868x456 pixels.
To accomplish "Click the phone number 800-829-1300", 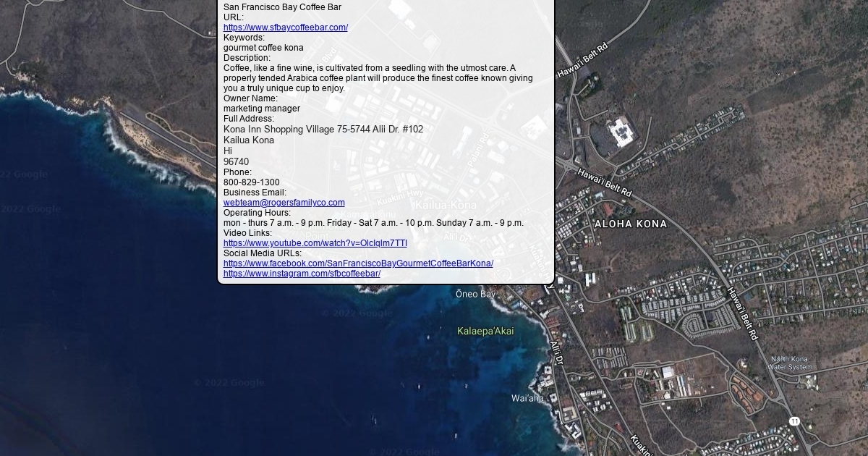I will click(x=251, y=182).
